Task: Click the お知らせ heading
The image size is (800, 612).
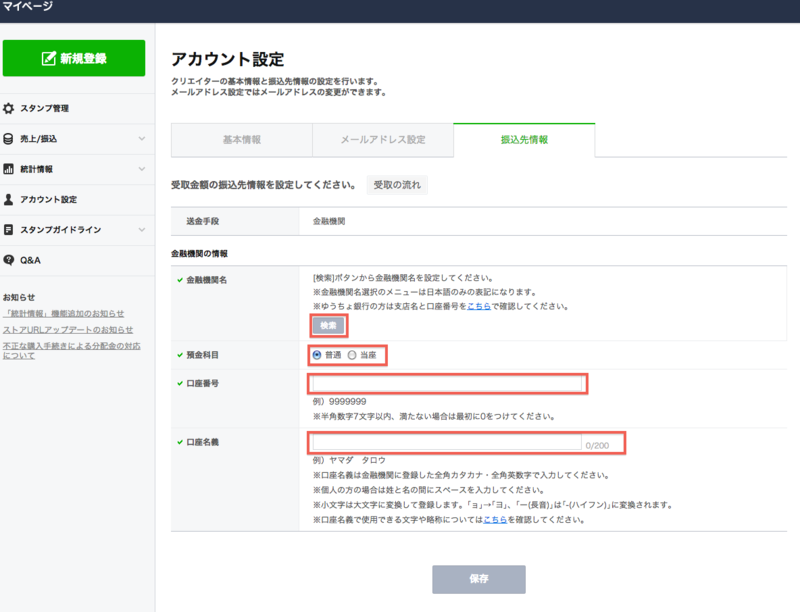Action: point(19,297)
